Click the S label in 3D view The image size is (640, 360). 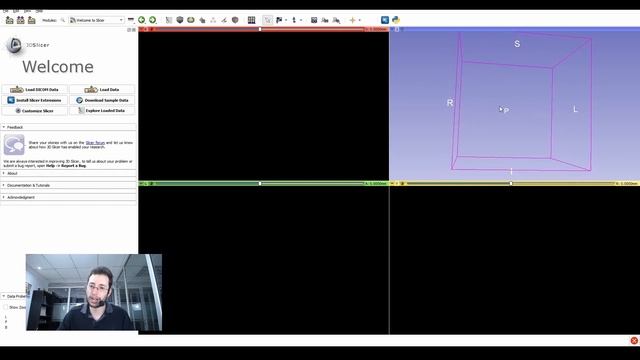click(x=517, y=44)
